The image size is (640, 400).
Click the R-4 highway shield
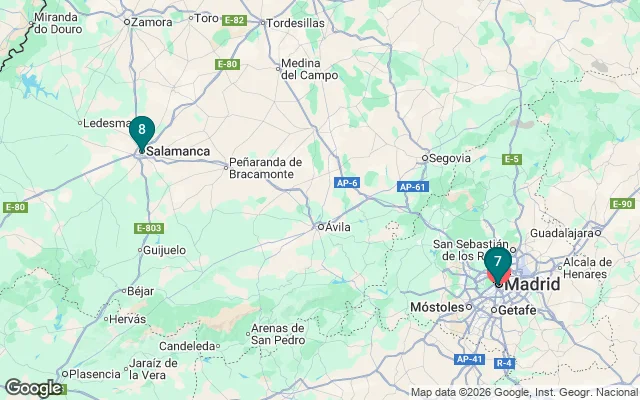tap(504, 363)
